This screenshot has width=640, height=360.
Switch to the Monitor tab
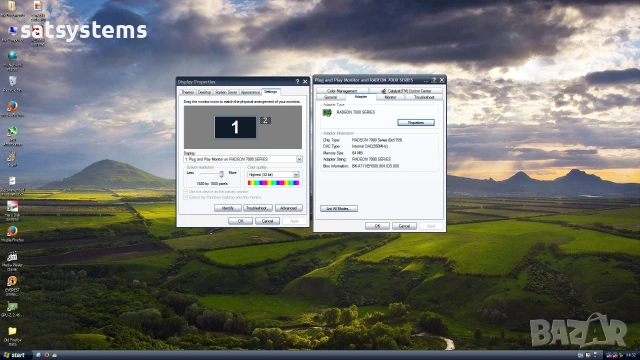click(390, 97)
